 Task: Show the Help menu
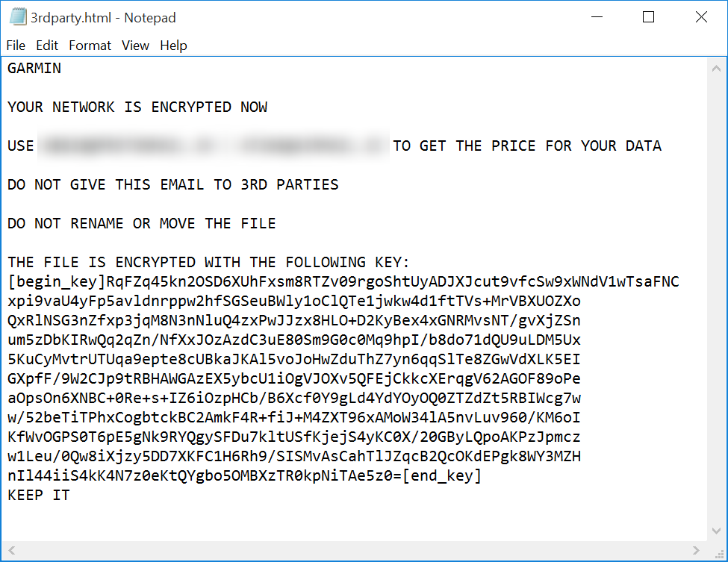tap(173, 46)
